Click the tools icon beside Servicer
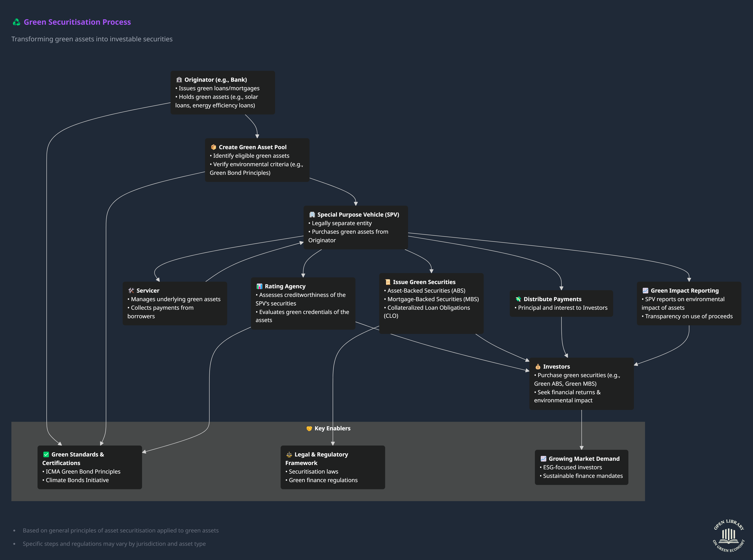 (131, 291)
